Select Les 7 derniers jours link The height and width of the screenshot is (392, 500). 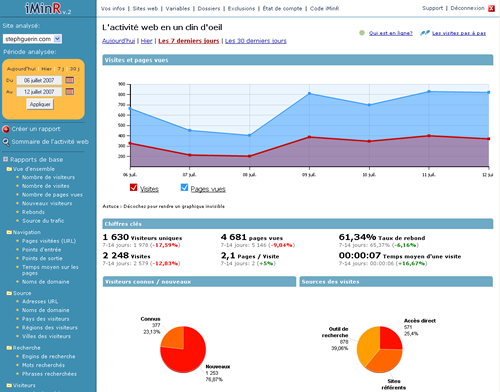189,41
